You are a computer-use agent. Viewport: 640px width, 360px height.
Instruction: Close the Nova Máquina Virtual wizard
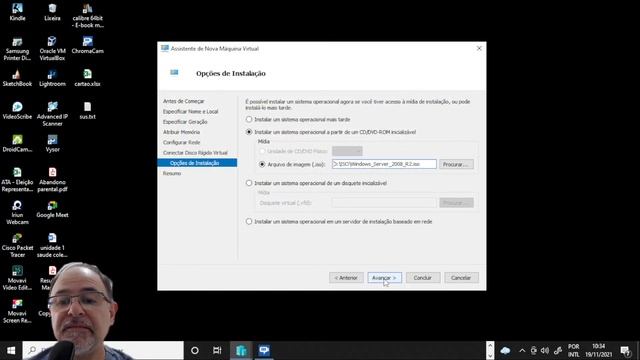479,48
